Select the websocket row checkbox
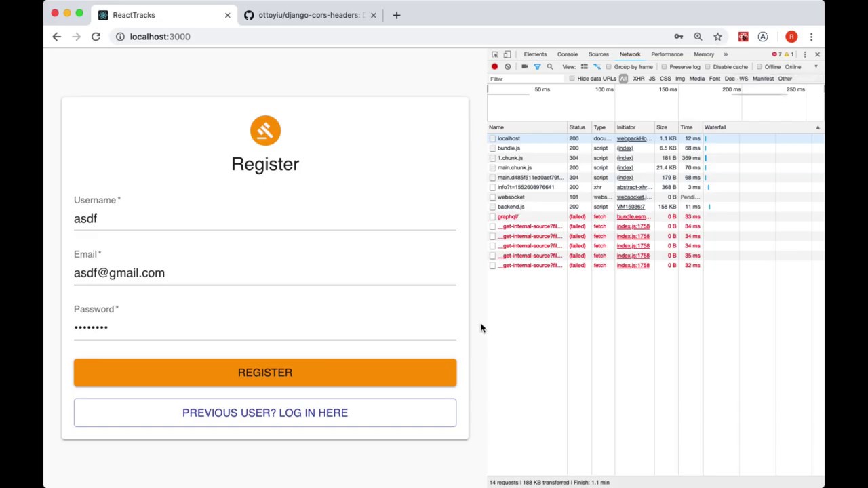 [x=493, y=197]
